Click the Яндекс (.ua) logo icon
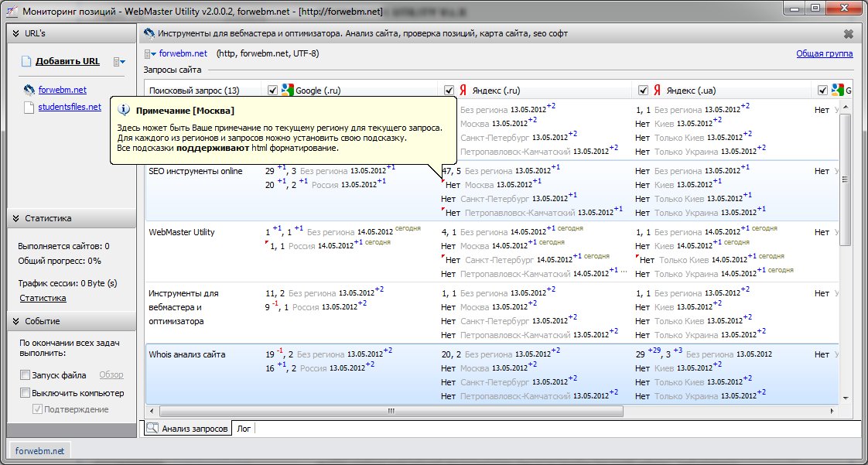The image size is (868, 465). click(x=658, y=91)
